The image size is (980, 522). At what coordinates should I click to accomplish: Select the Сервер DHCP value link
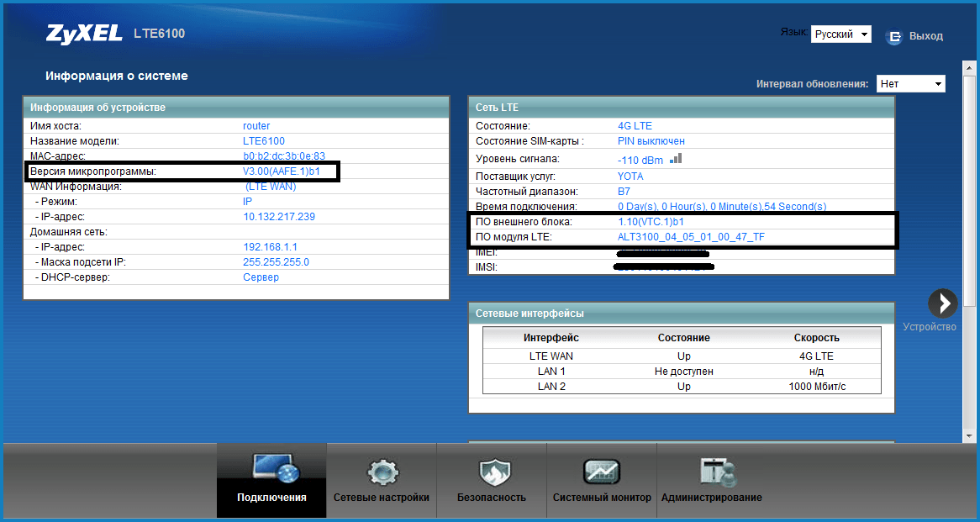(261, 277)
